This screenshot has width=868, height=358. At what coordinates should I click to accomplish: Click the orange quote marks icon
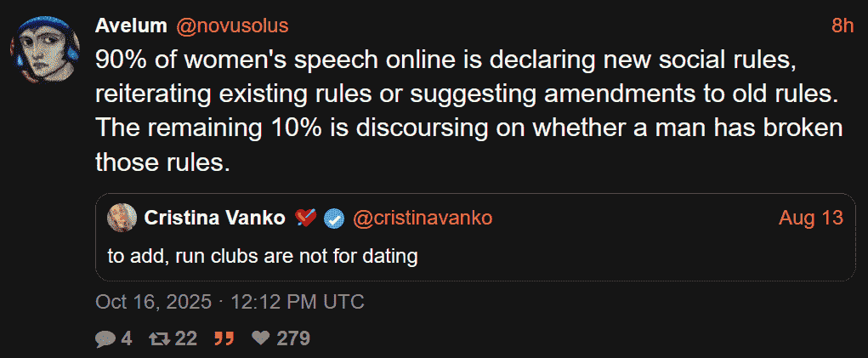coord(224,338)
